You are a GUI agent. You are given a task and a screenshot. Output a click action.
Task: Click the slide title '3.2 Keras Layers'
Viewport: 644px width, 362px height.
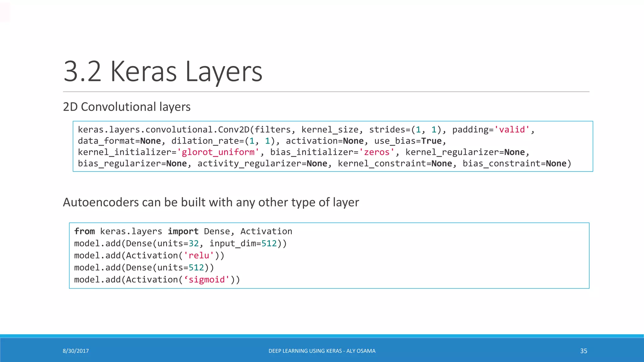(163, 72)
